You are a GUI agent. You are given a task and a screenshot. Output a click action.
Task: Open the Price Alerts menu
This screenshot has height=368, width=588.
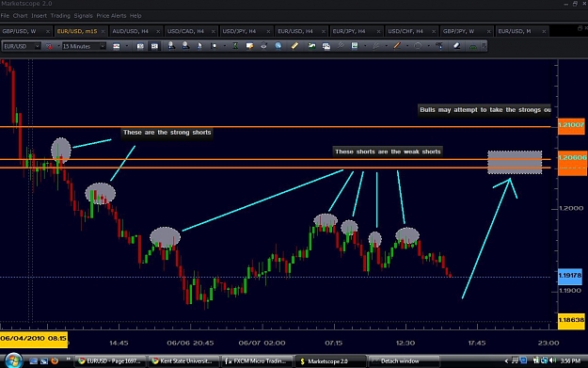111,16
